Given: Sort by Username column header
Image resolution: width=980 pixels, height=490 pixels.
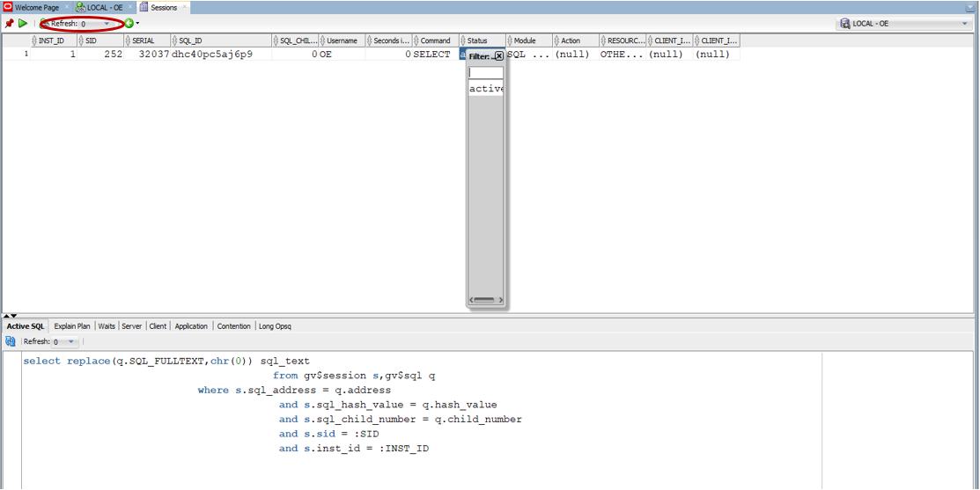Looking at the screenshot, I should pos(343,40).
